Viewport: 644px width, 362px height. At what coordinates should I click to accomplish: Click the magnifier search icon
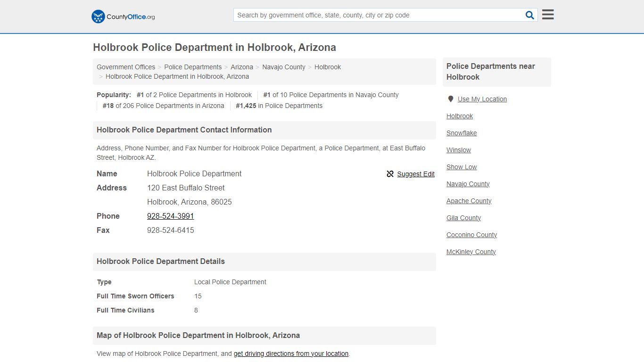tap(529, 15)
